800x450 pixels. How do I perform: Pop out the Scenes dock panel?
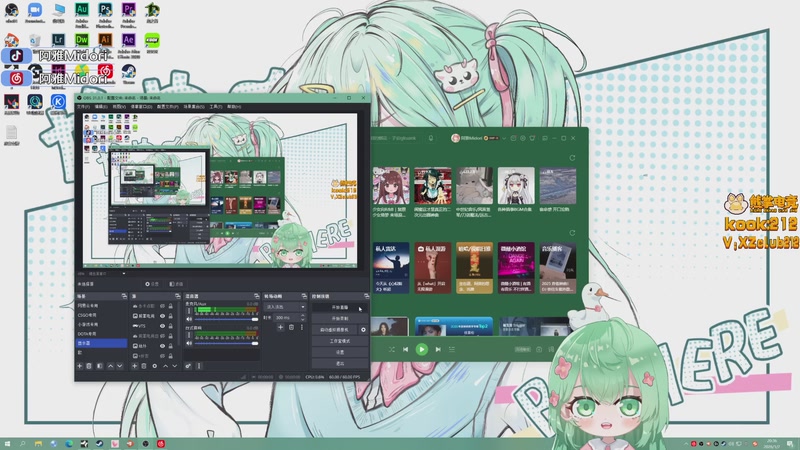pyautogui.click(x=124, y=296)
